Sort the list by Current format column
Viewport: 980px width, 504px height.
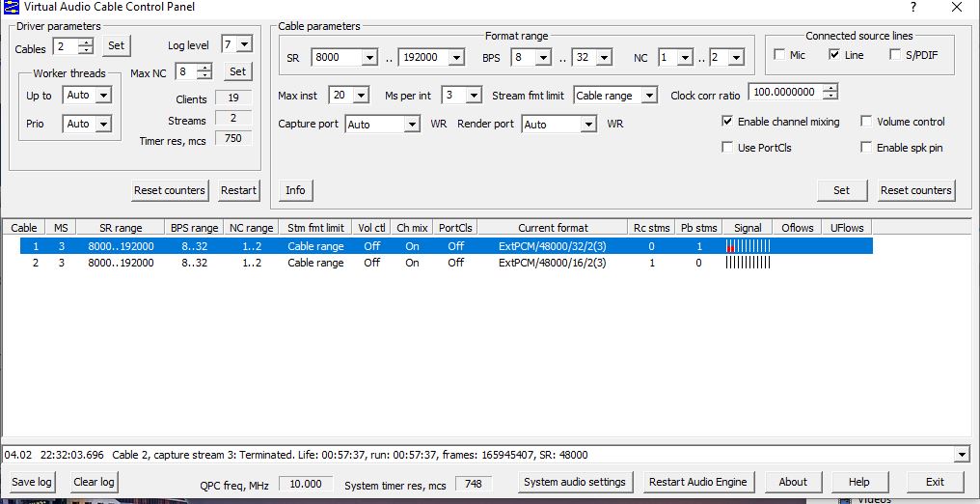(x=552, y=228)
